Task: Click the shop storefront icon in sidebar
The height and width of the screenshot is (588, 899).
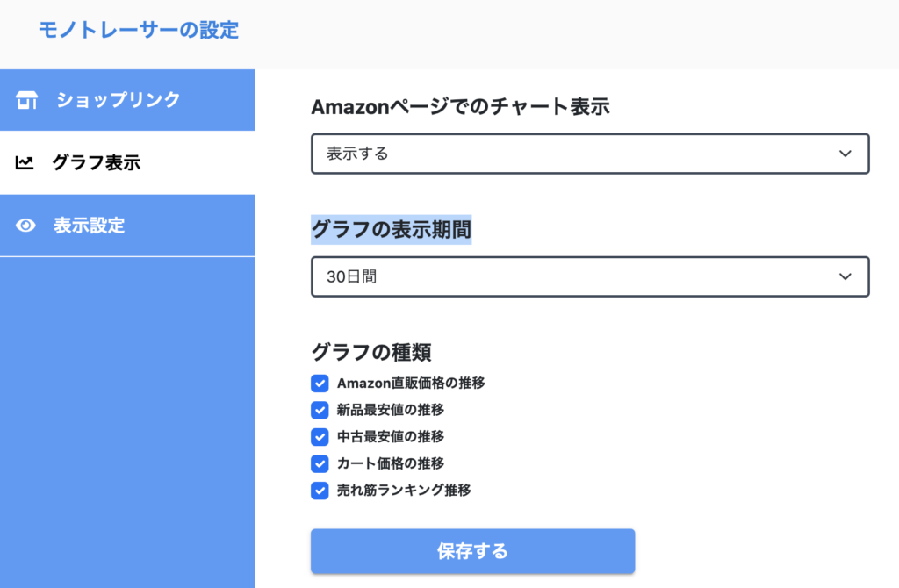Action: coord(26,100)
